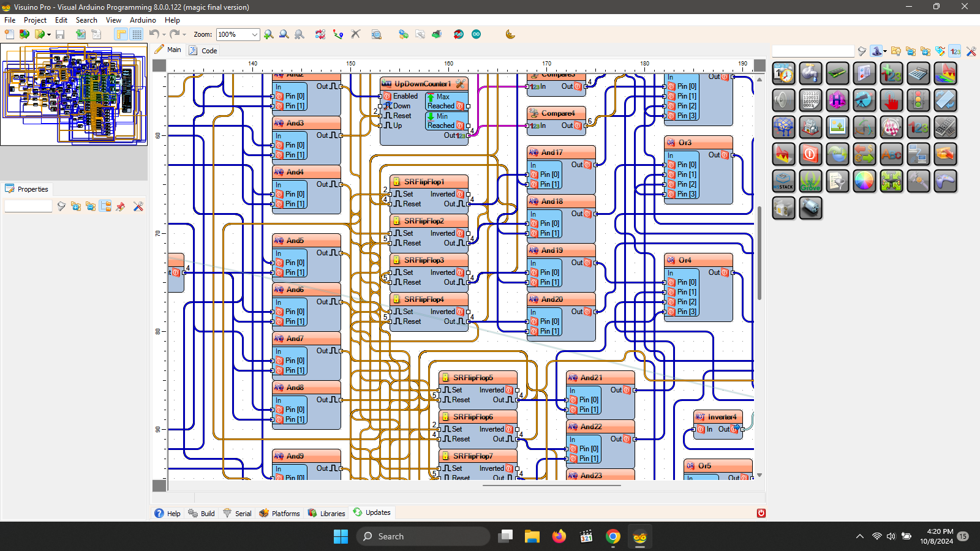980x551 pixels.
Task: Toggle the rulers display button
Action: [x=121, y=34]
